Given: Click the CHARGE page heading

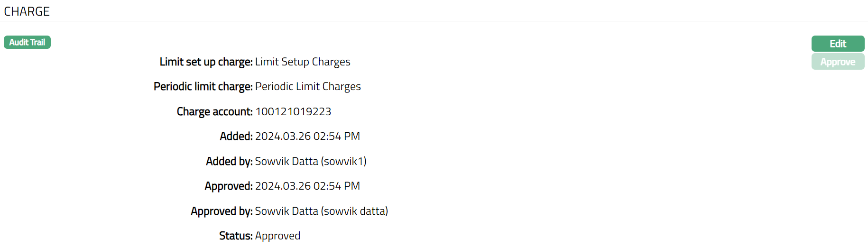Looking at the screenshot, I should coord(27,11).
